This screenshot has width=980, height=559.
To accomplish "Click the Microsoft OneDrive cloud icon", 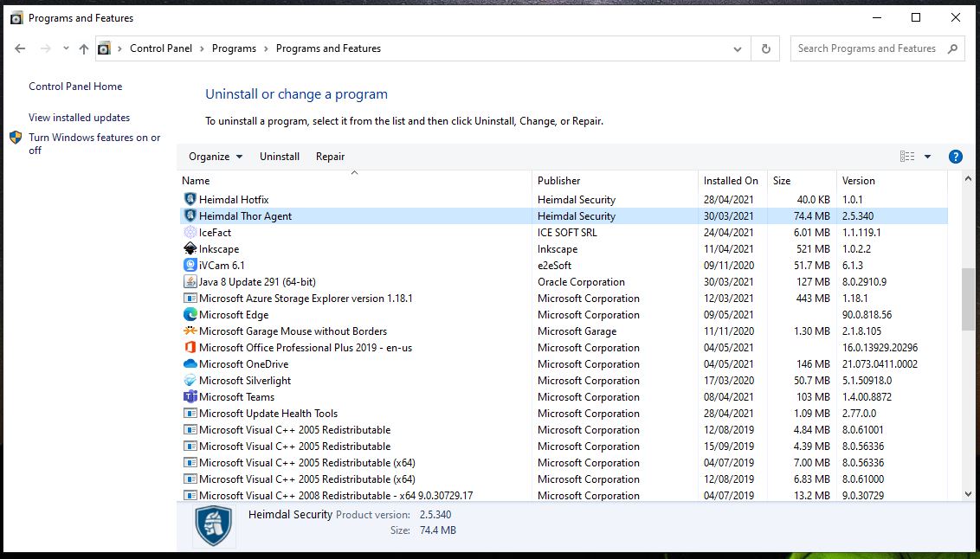I will tap(190, 363).
